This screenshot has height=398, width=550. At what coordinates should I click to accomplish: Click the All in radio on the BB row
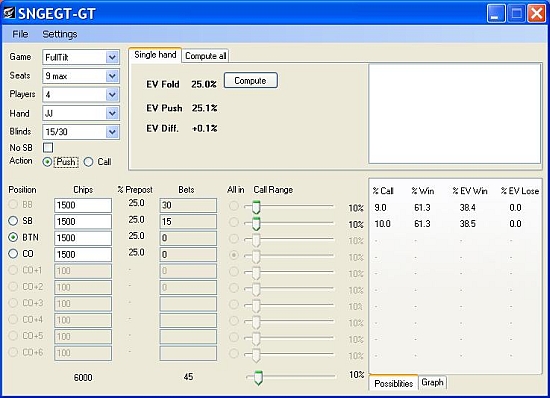(x=234, y=206)
